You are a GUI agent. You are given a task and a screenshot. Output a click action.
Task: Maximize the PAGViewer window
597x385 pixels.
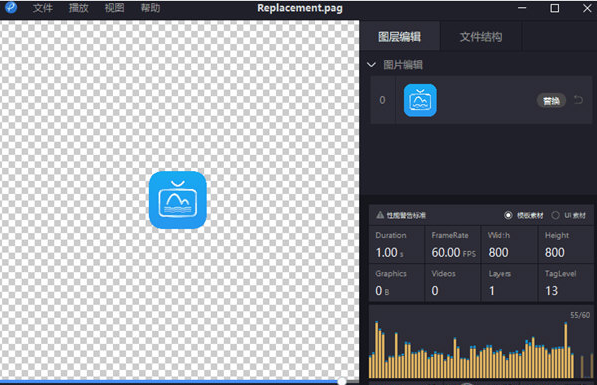click(555, 8)
